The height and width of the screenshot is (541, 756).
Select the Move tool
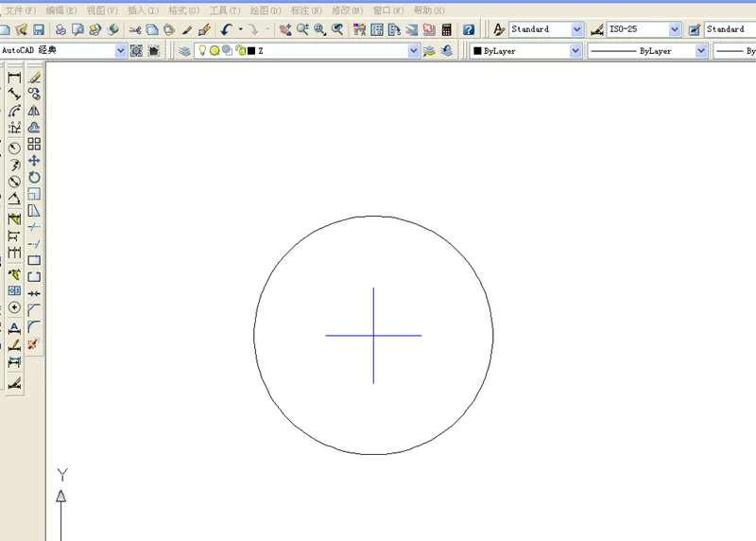click(x=34, y=161)
